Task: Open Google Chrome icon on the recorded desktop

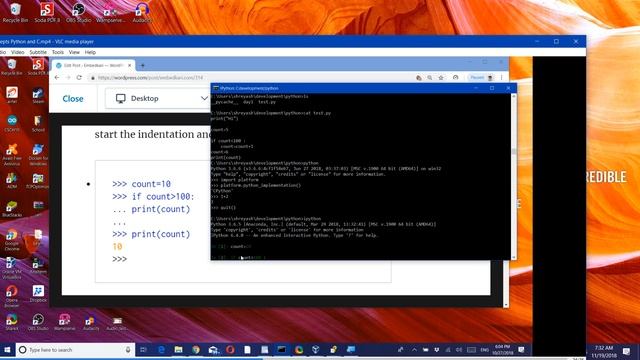Action: 12,240
